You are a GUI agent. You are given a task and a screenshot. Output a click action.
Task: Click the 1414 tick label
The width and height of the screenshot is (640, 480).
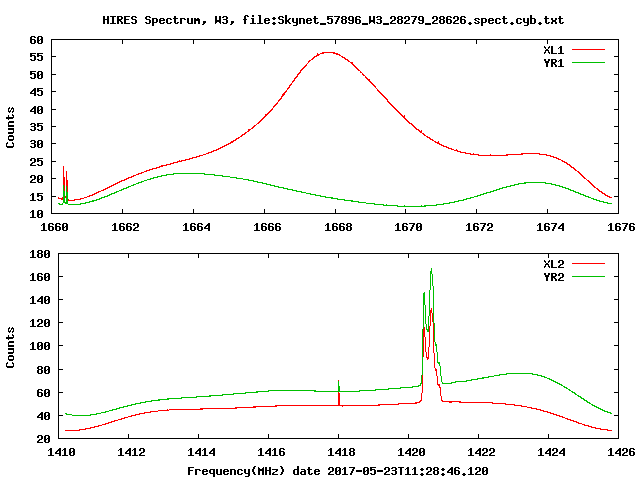tap(201, 452)
